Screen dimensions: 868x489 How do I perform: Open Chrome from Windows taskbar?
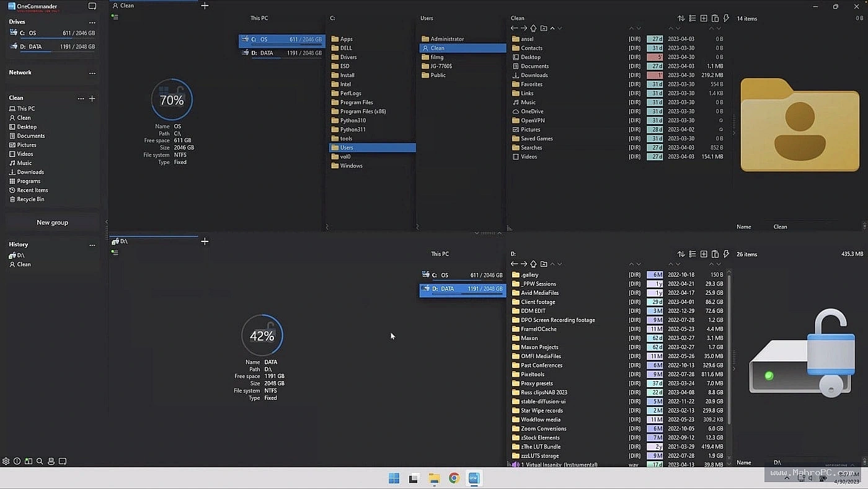454,478
